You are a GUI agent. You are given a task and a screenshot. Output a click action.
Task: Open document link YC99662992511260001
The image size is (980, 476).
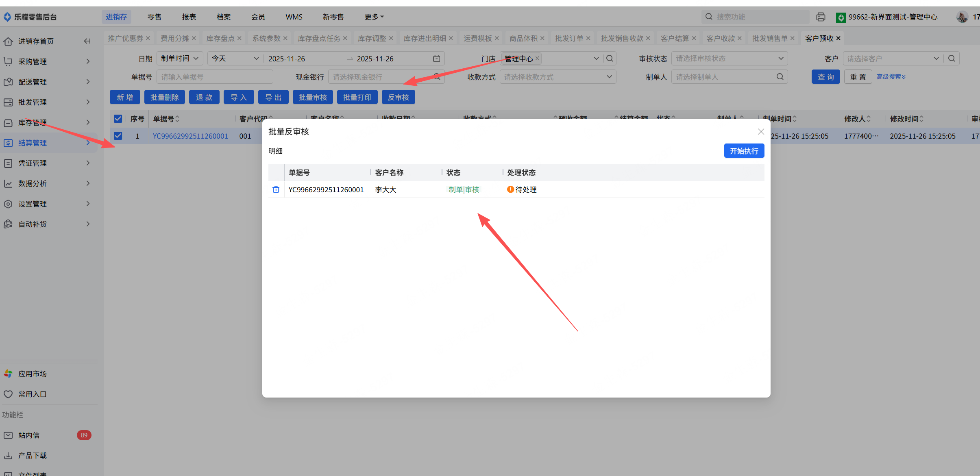click(190, 136)
